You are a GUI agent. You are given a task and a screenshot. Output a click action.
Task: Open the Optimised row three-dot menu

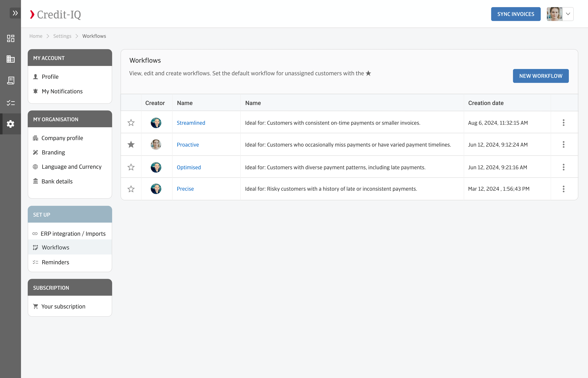click(563, 167)
